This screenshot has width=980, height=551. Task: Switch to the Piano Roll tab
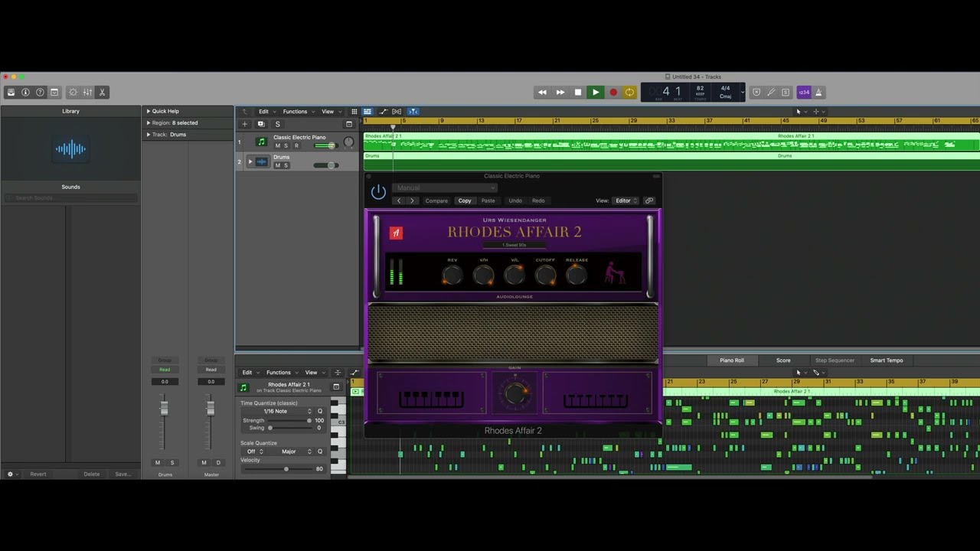coord(731,360)
